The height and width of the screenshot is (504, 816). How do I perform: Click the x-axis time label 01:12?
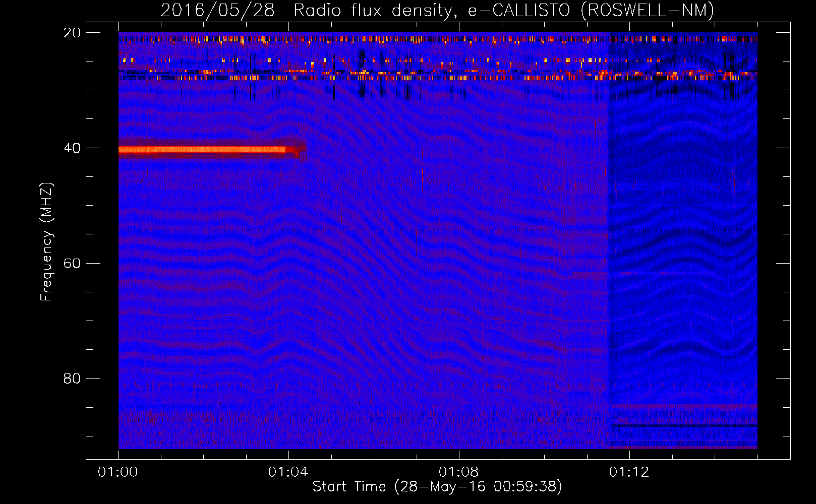tap(629, 472)
